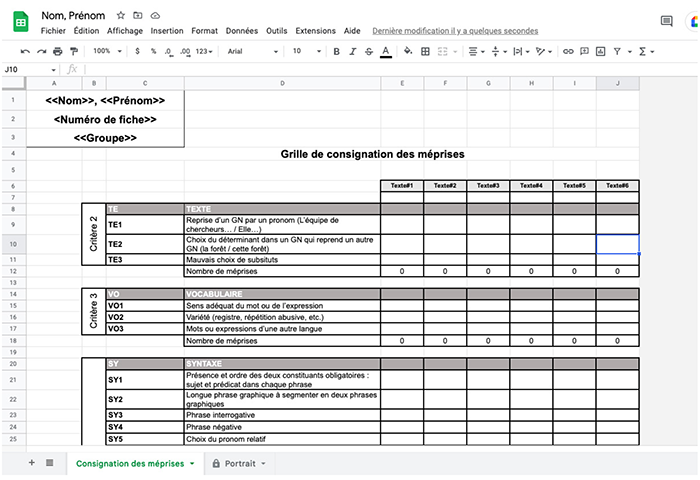700x480 pixels.
Task: Click the insert link icon
Action: tap(568, 51)
